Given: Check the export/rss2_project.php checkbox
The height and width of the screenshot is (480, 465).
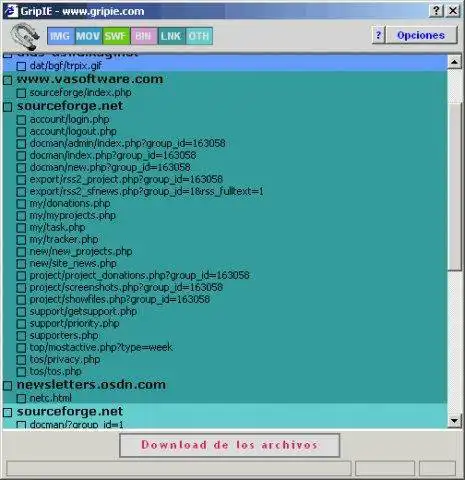Looking at the screenshot, I should pos(21,180).
